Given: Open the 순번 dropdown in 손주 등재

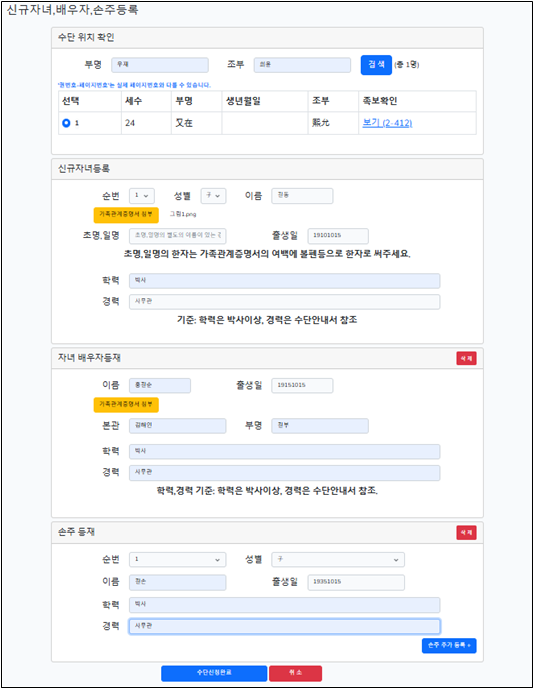Looking at the screenshot, I should tap(178, 559).
